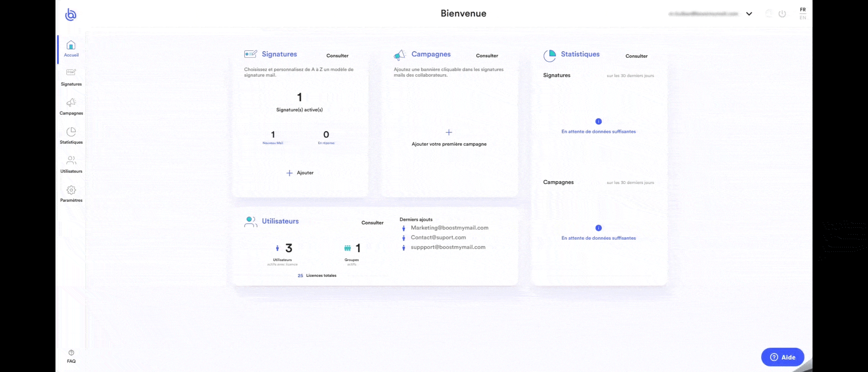This screenshot has height=372, width=868.
Task: Click the power logout icon
Action: (x=782, y=14)
